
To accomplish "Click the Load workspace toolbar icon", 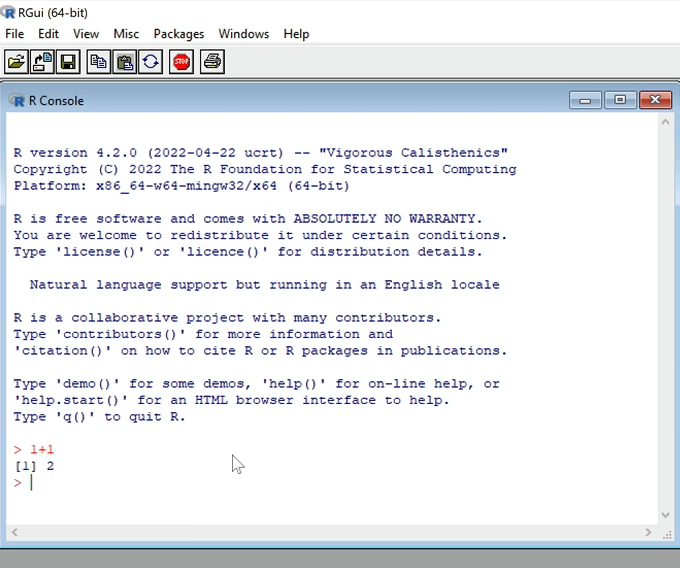I will (x=42, y=62).
